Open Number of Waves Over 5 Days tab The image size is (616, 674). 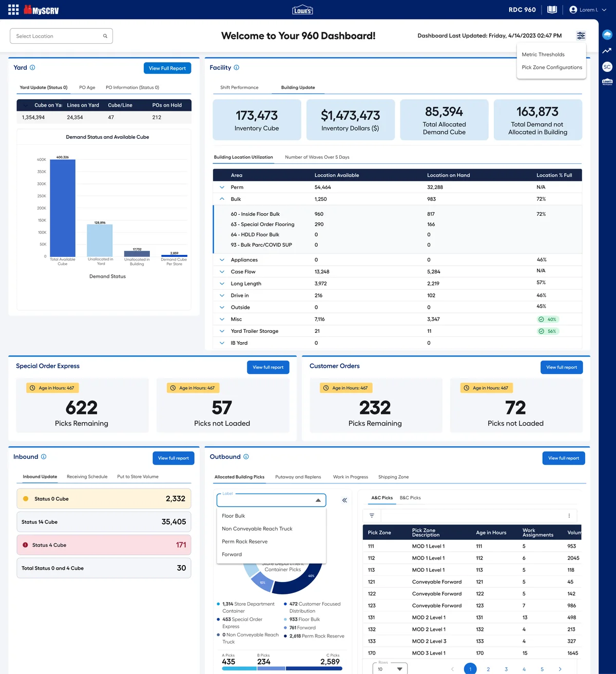[317, 157]
